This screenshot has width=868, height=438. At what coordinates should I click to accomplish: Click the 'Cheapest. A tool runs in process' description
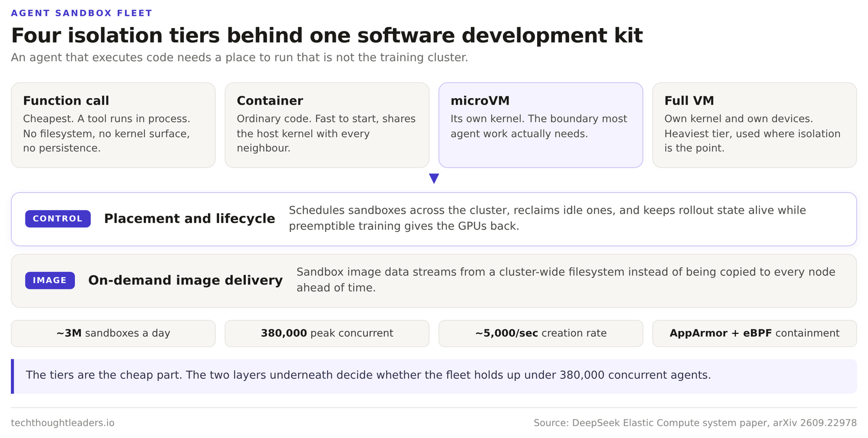(107, 133)
